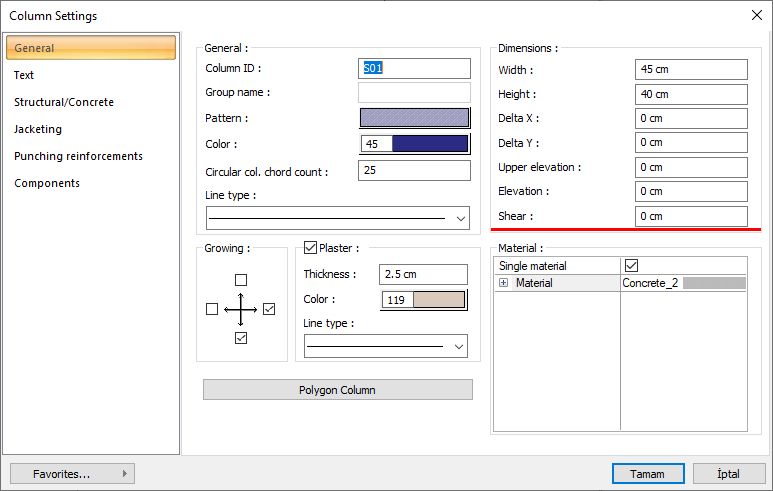Select the Punching reinforcements section
This screenshot has width=773, height=491.
coord(78,156)
